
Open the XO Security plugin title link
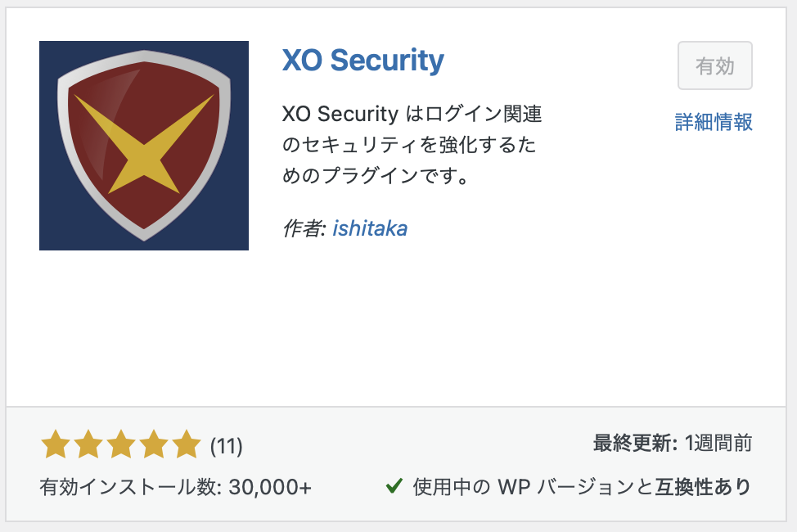tap(362, 60)
